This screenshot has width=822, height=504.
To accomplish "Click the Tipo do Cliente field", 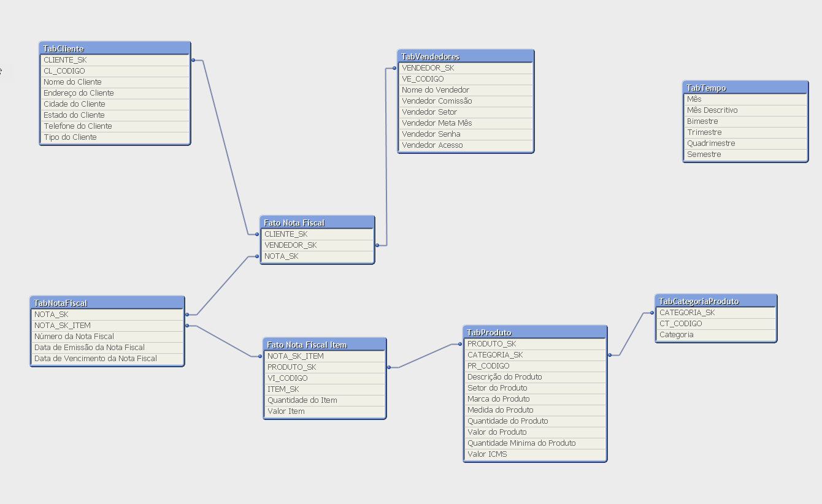I will (x=115, y=137).
